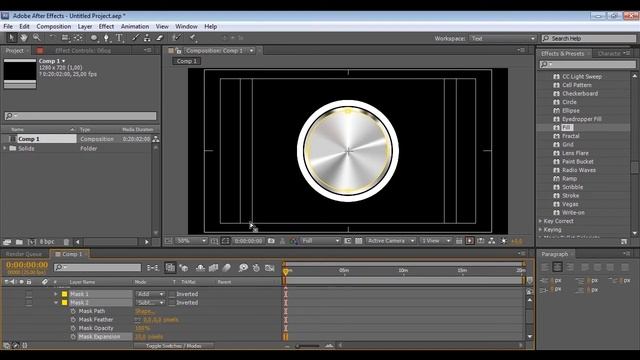Click Toggle Switches / Modes button
This screenshot has height=360, width=640.
tap(174, 346)
